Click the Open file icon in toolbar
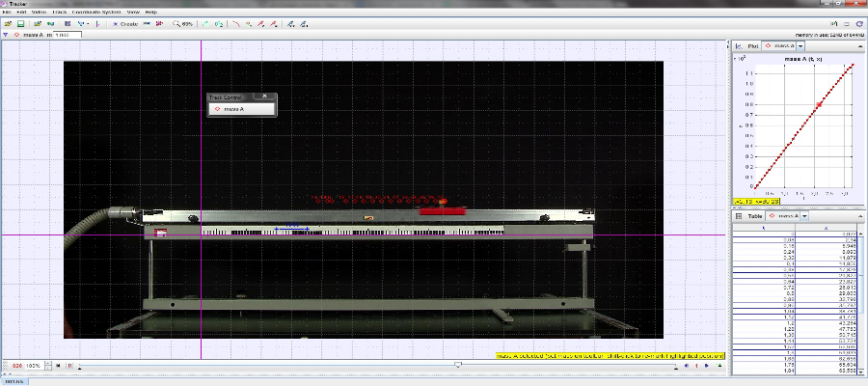 [x=8, y=24]
